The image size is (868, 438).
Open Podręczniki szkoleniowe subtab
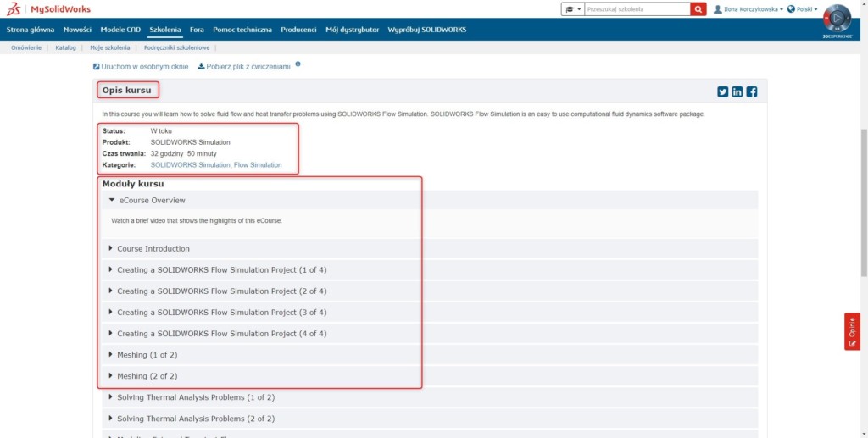[176, 48]
